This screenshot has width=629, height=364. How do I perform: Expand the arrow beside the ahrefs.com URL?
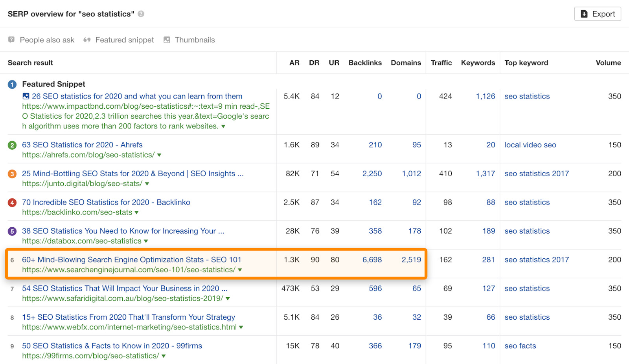(159, 155)
